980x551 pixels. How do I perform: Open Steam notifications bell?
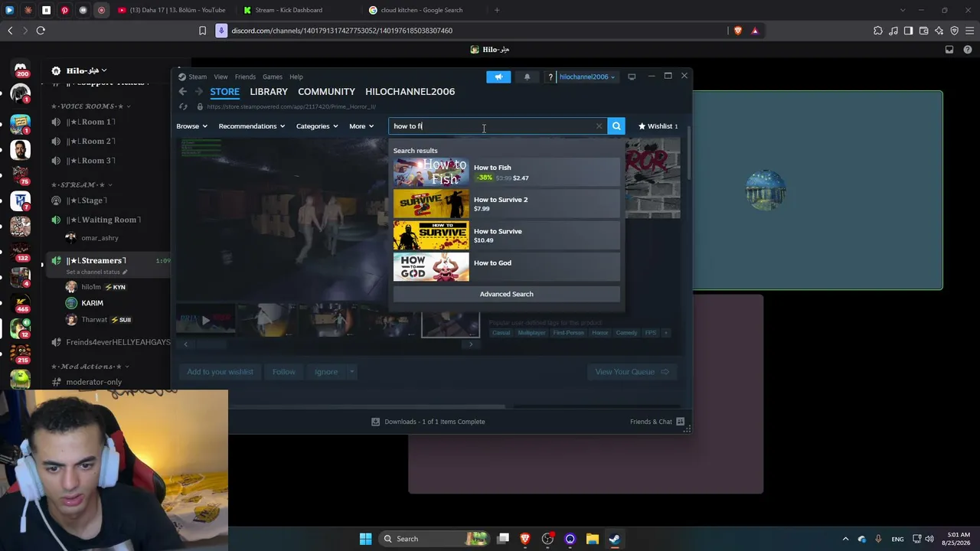pyautogui.click(x=527, y=77)
